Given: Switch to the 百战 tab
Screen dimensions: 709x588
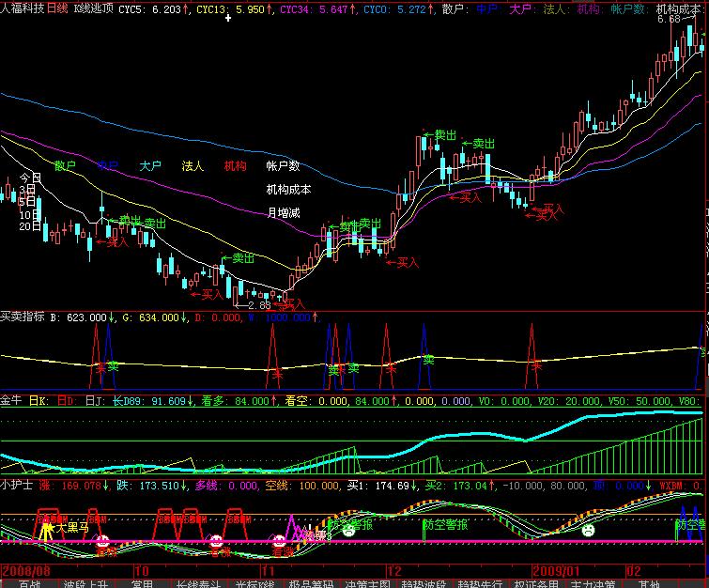Looking at the screenshot, I should 30,583.
